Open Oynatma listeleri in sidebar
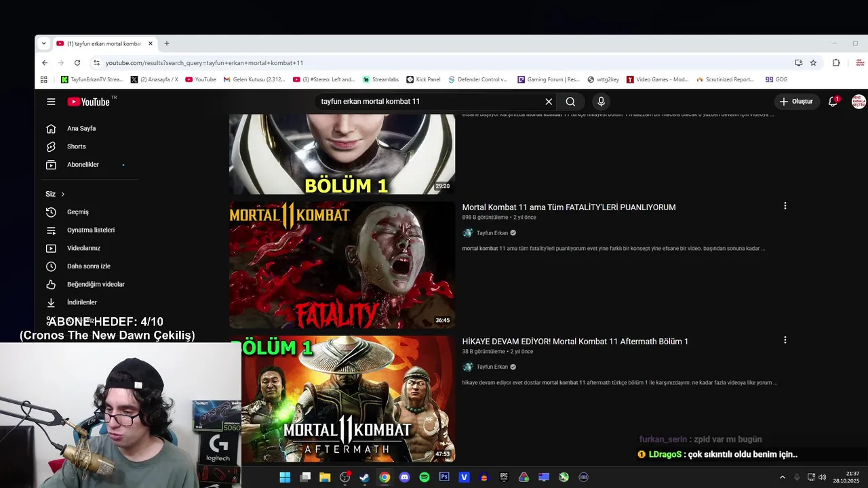This screenshot has height=488, width=868. [91, 230]
